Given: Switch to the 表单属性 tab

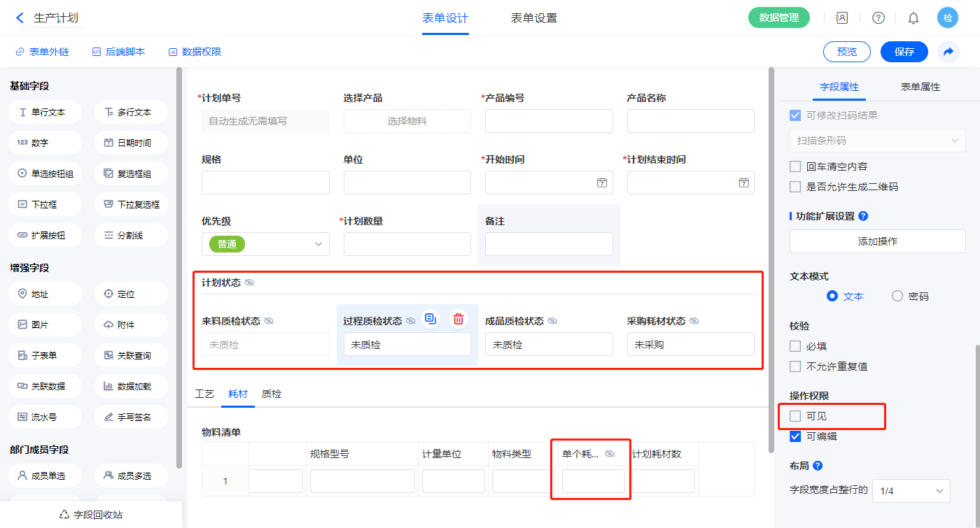Looking at the screenshot, I should click(x=920, y=87).
